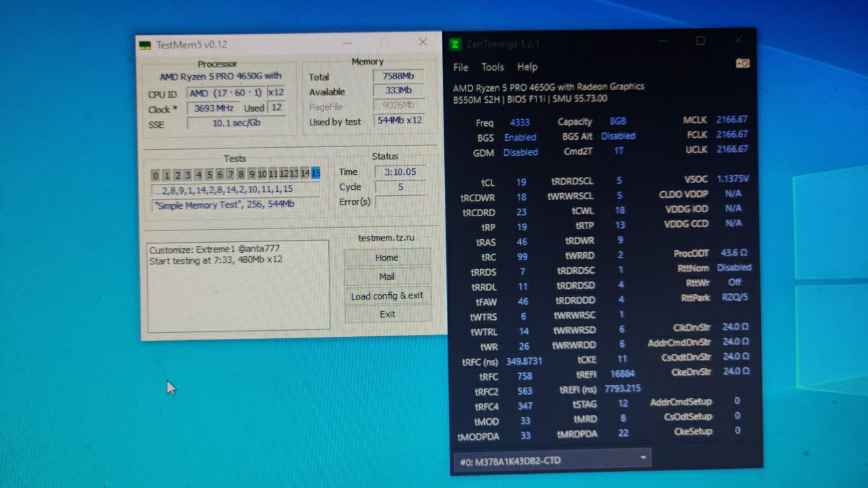Viewport: 868px width, 488px height.
Task: Click the ClkDrvStr value 24.0 Ω
Action: 736,327
